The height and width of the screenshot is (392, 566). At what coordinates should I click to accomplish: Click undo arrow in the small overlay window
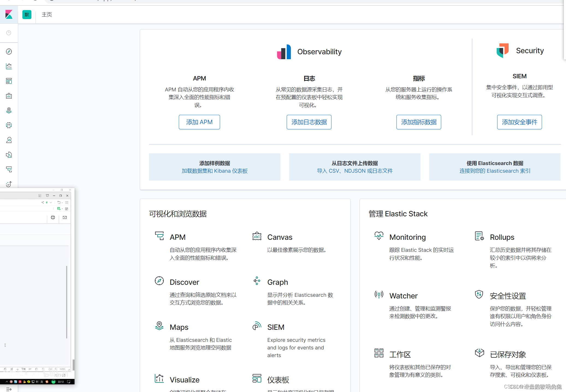click(x=59, y=202)
